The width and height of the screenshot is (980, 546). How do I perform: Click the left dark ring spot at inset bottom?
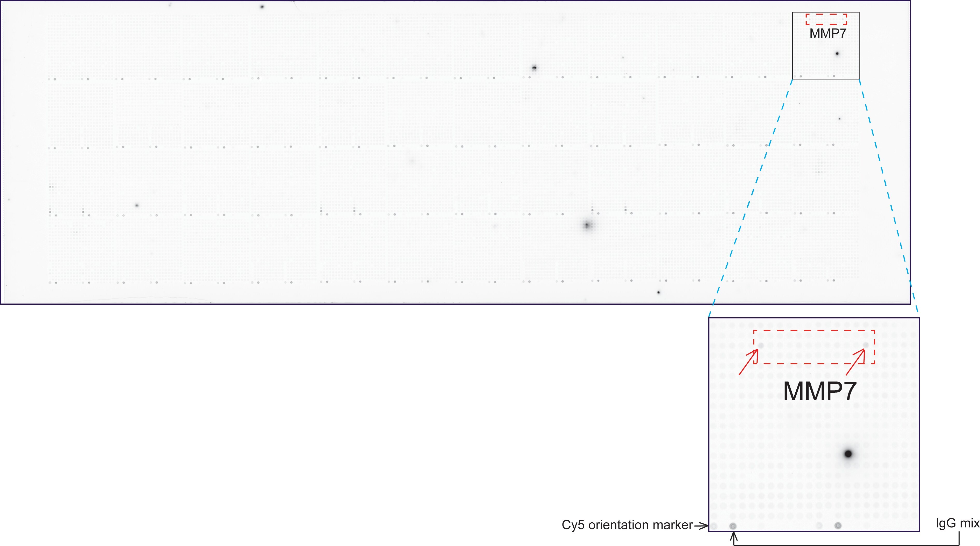coord(733,526)
